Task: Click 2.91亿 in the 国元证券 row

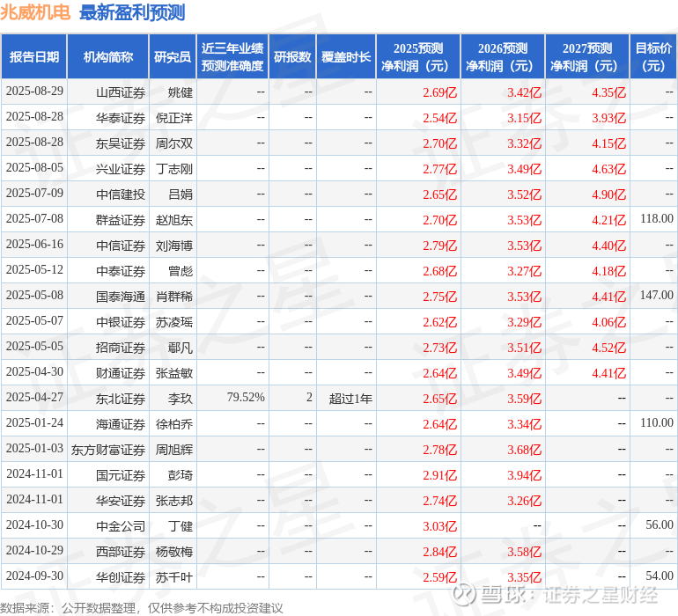Action: [x=439, y=474]
